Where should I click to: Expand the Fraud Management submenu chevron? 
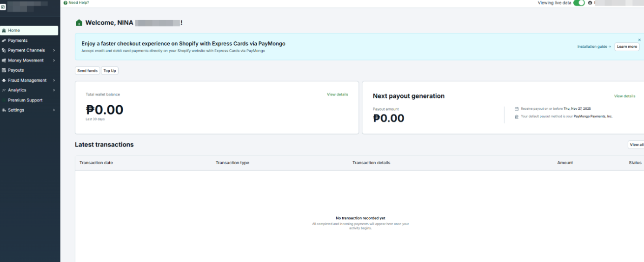tap(54, 81)
